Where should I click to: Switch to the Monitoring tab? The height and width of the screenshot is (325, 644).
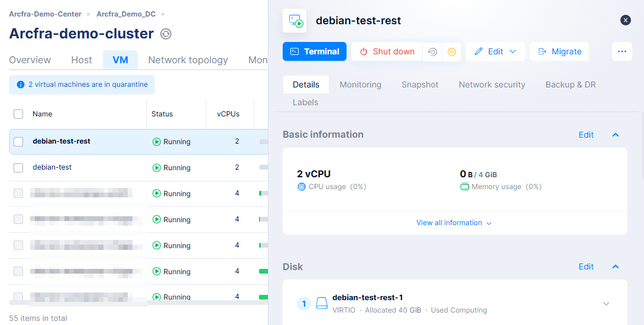point(360,84)
